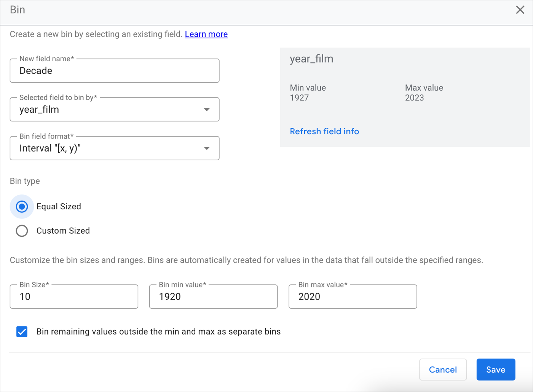Click the year_film heading in info panel

tap(311, 59)
